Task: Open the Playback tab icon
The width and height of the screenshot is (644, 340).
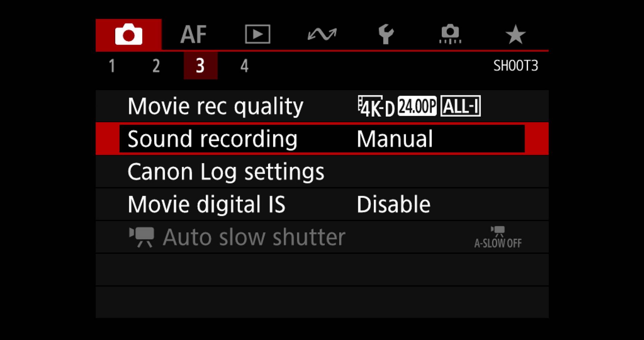Action: click(x=258, y=34)
